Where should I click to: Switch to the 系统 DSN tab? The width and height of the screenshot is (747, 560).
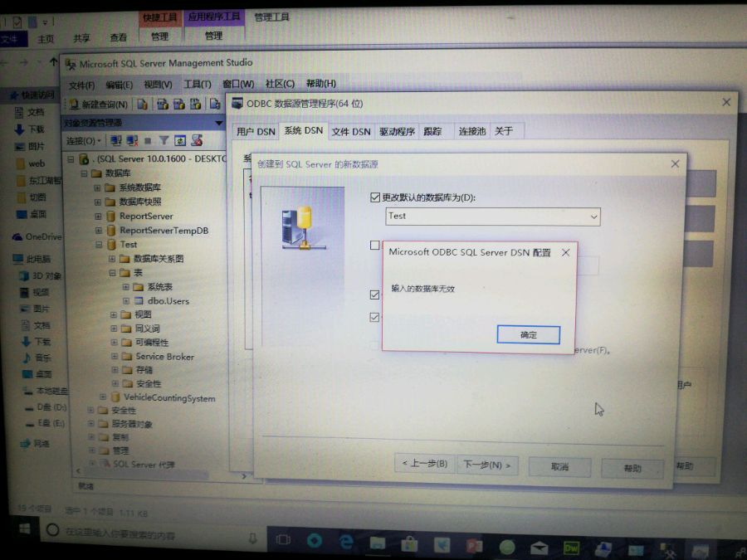[304, 130]
